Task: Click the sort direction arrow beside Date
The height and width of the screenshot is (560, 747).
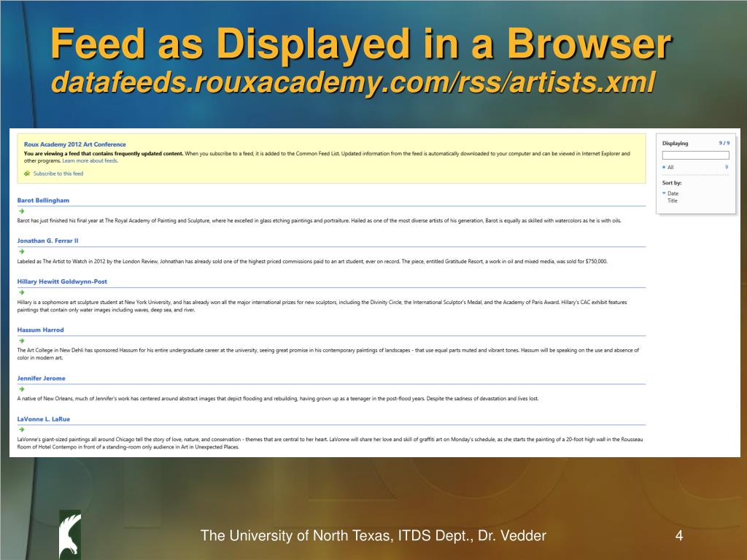Action: tap(664, 192)
